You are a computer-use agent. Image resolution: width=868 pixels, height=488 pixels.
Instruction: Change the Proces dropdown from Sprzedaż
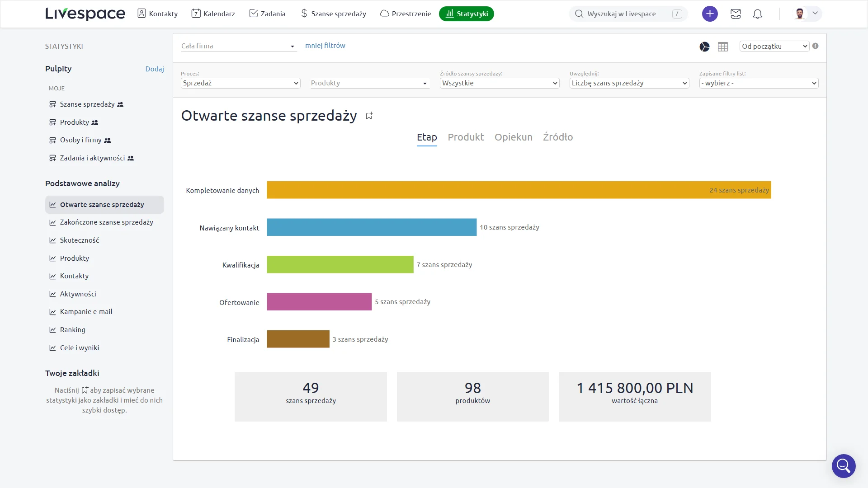click(240, 83)
